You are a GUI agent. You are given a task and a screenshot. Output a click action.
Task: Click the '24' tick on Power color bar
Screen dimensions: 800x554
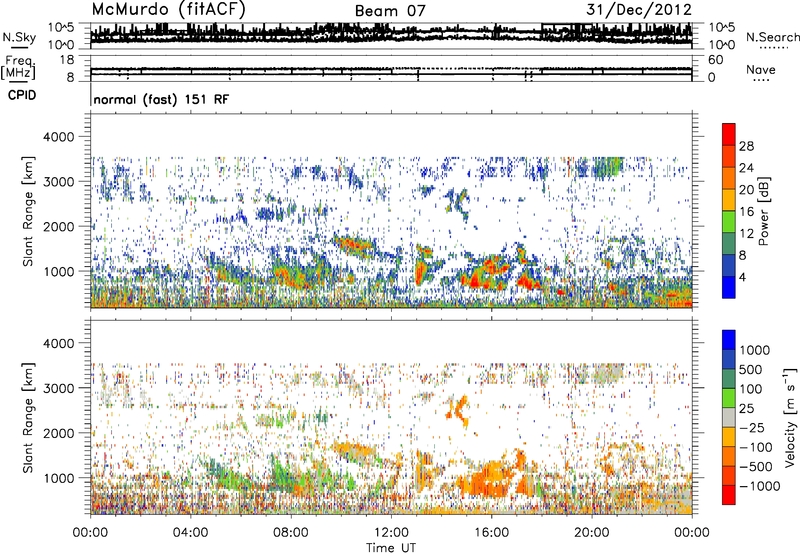[x=746, y=168]
